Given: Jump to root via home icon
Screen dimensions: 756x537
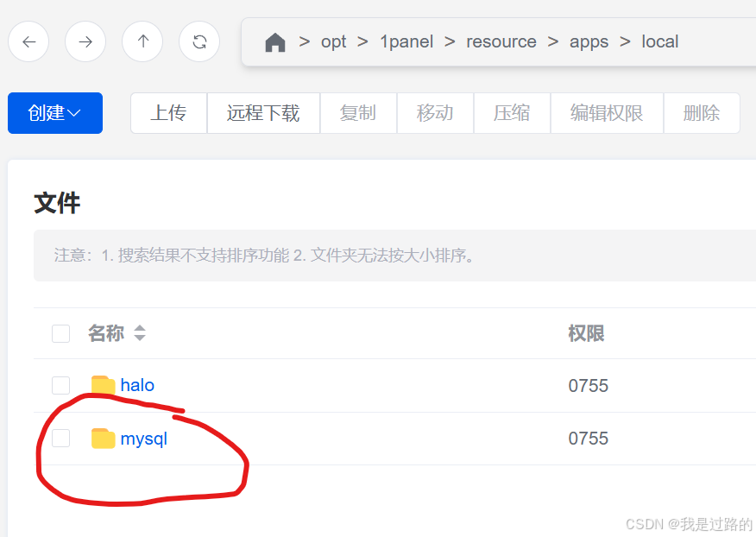Looking at the screenshot, I should (275, 42).
